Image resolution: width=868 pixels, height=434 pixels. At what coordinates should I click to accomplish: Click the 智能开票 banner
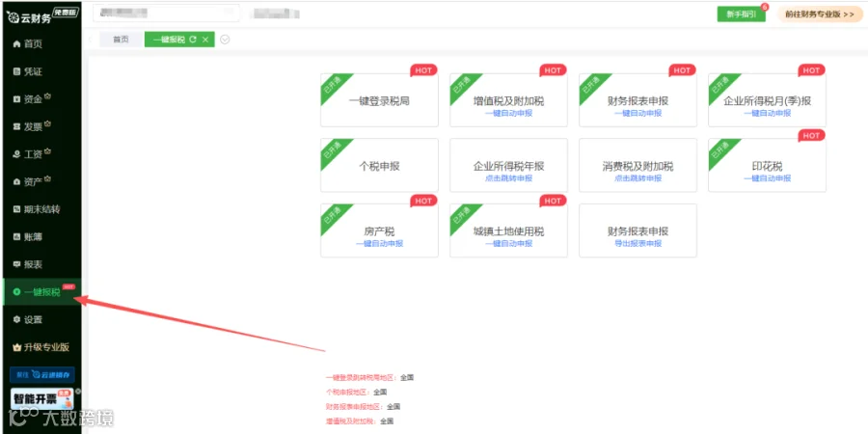(x=42, y=399)
